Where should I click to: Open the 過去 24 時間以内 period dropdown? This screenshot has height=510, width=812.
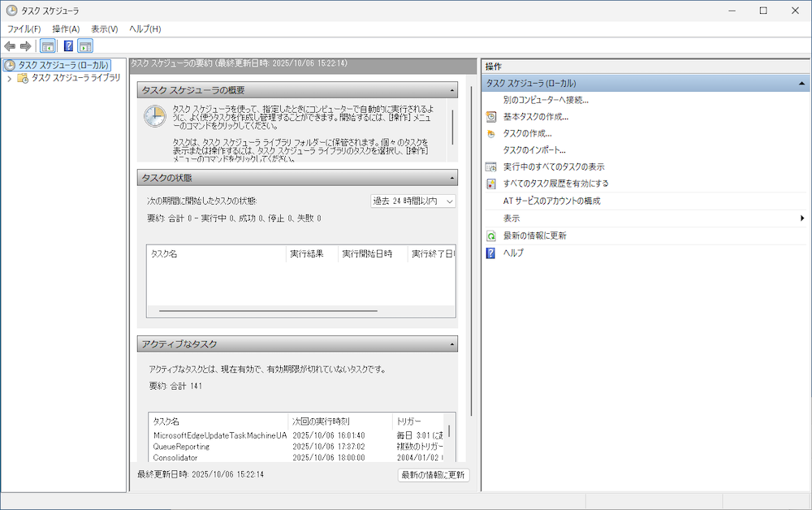click(413, 201)
